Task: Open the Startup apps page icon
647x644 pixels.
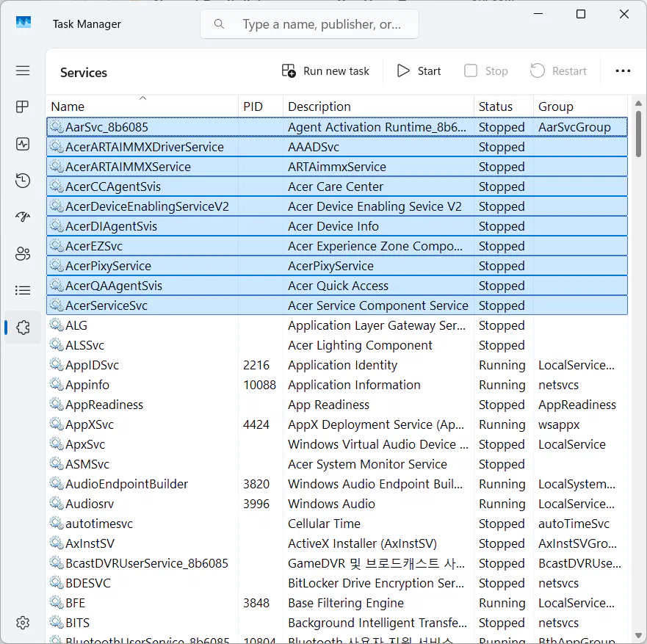Action: [23, 217]
